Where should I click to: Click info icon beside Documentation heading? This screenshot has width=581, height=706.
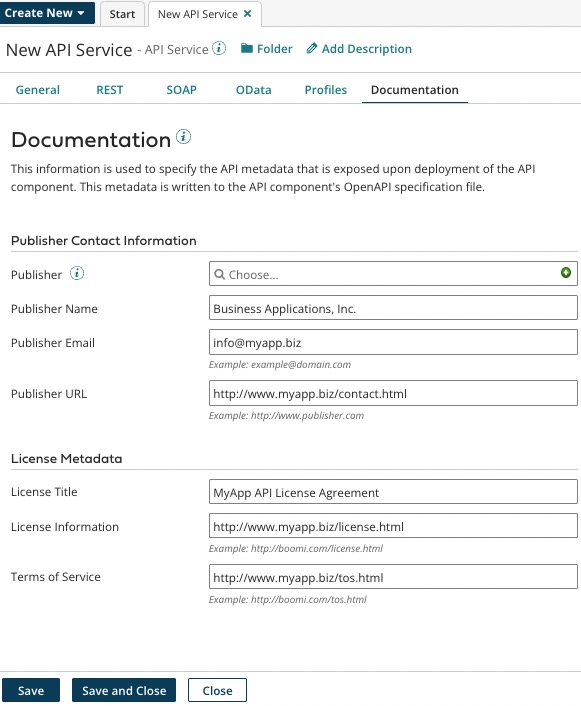click(183, 136)
